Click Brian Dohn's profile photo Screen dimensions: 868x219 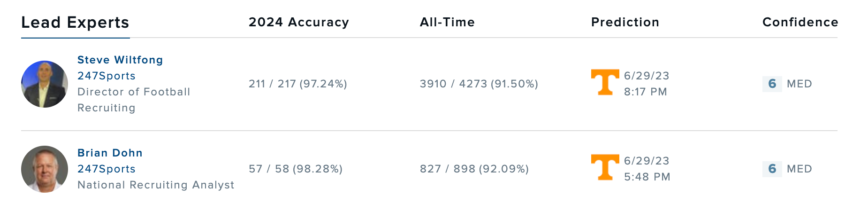[x=45, y=169]
